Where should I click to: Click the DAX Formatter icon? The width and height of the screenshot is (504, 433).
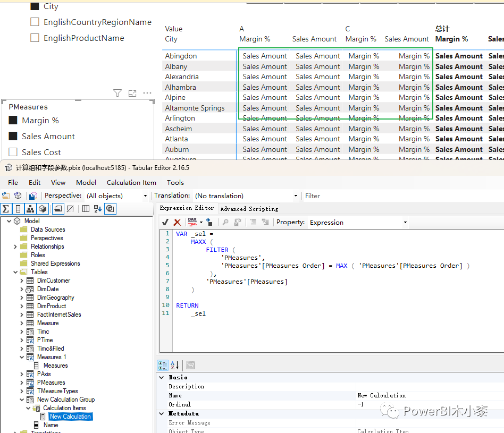[x=192, y=222]
